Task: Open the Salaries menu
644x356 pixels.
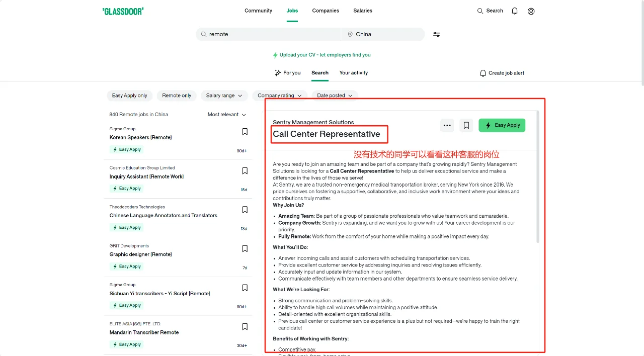Action: [x=363, y=11]
